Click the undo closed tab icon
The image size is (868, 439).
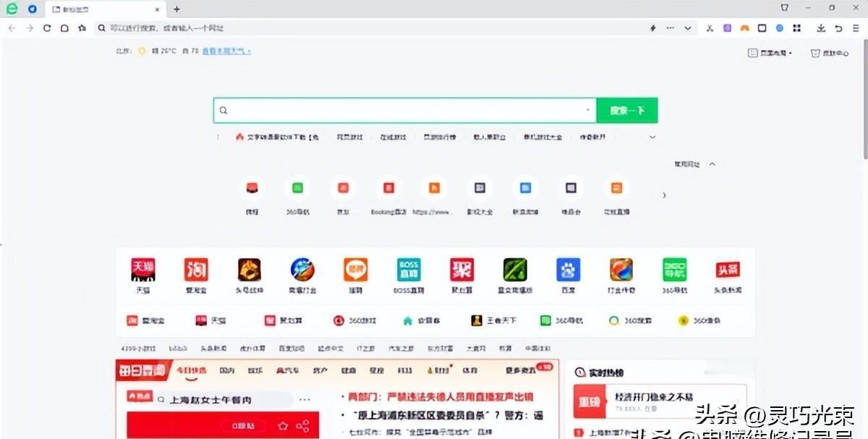(839, 28)
